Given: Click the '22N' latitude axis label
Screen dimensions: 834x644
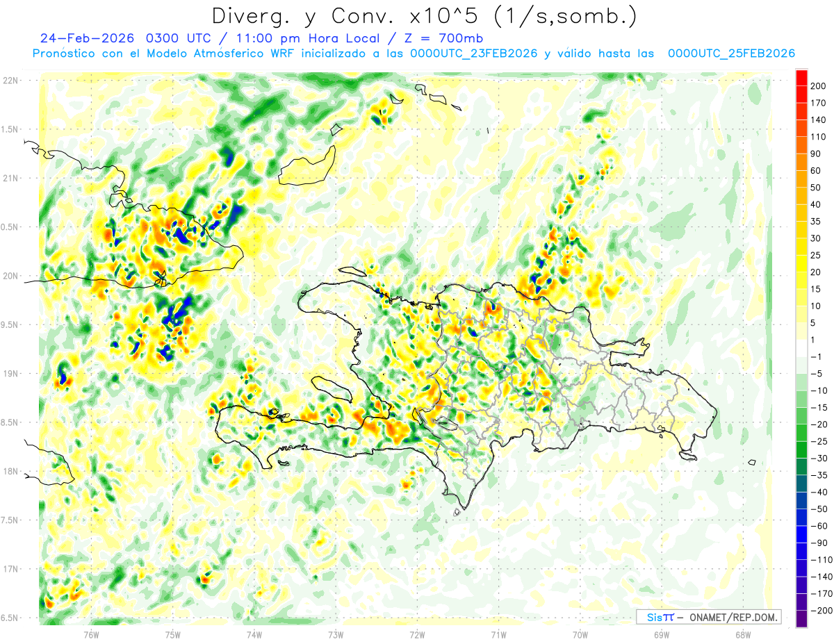Looking at the screenshot, I should tap(10, 81).
